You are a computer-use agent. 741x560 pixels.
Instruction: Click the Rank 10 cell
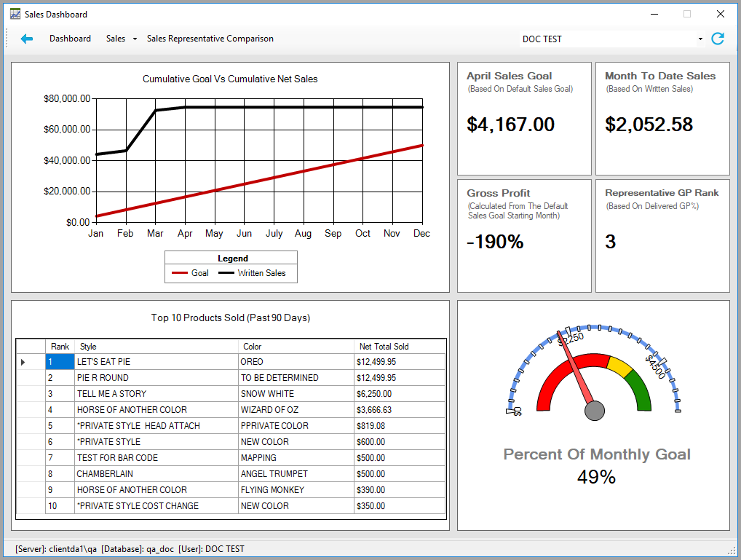tap(60, 506)
